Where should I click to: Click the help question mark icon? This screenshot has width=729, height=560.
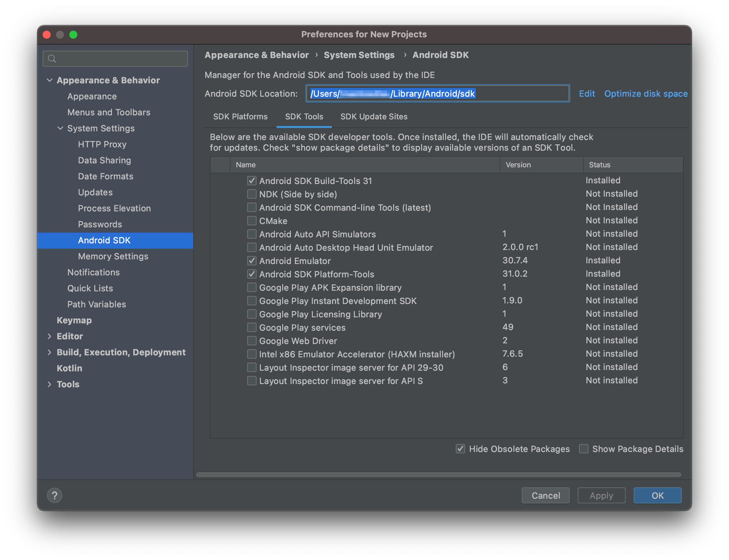click(55, 495)
